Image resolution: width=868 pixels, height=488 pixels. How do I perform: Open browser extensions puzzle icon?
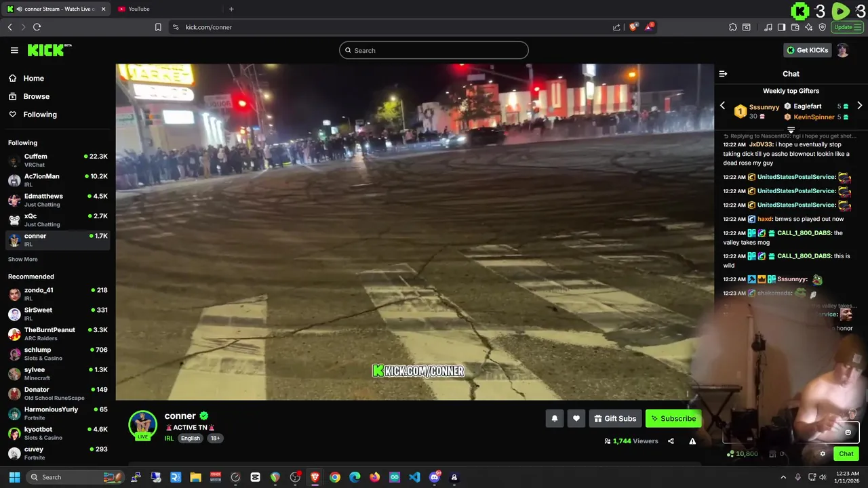(x=733, y=27)
